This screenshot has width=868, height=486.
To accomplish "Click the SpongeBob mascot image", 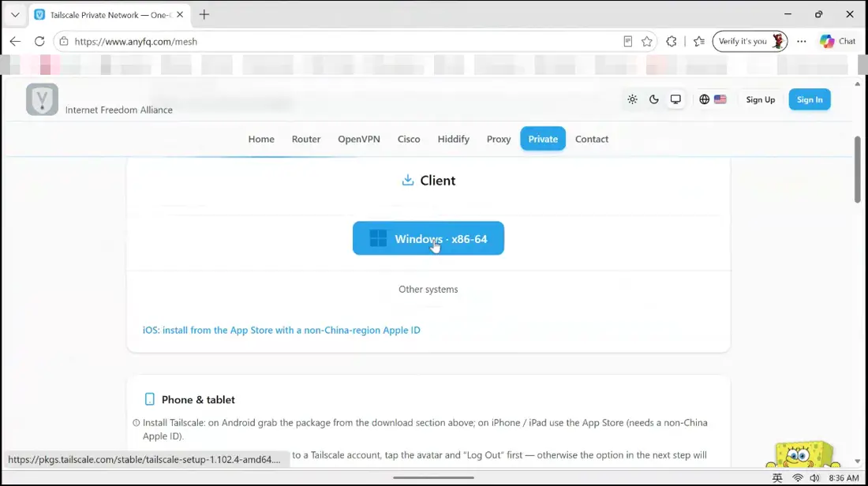I will click(x=803, y=454).
